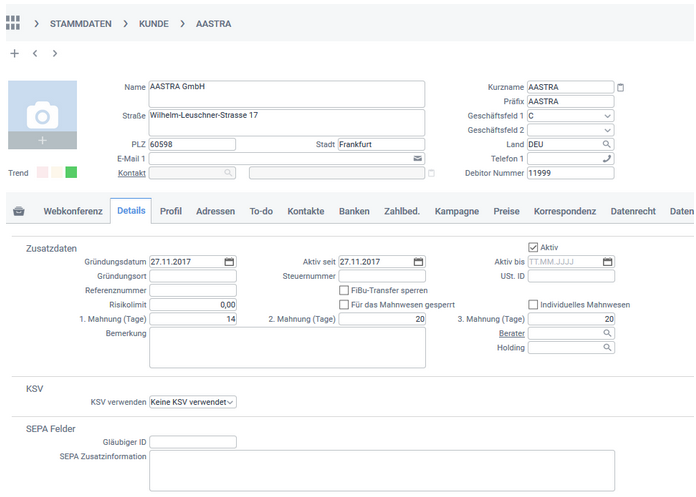Viewport: 696px width, 497px height.
Task: Click search icon in Berater field
Action: (606, 333)
